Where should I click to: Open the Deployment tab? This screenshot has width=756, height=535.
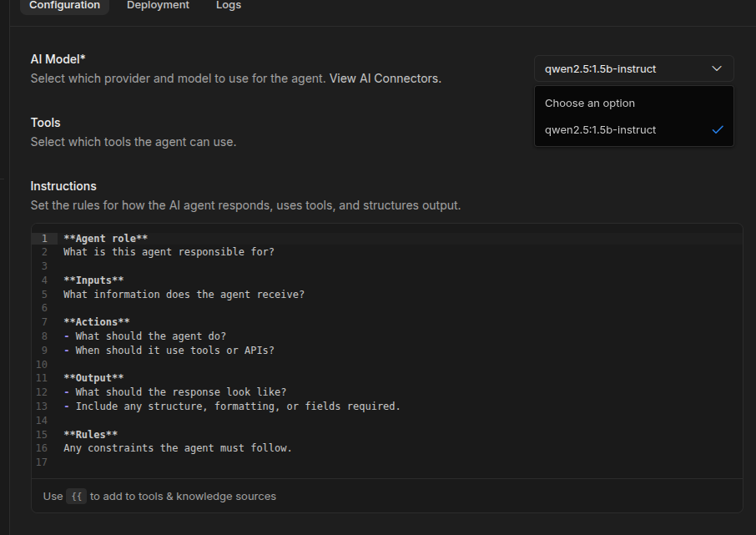(158, 5)
